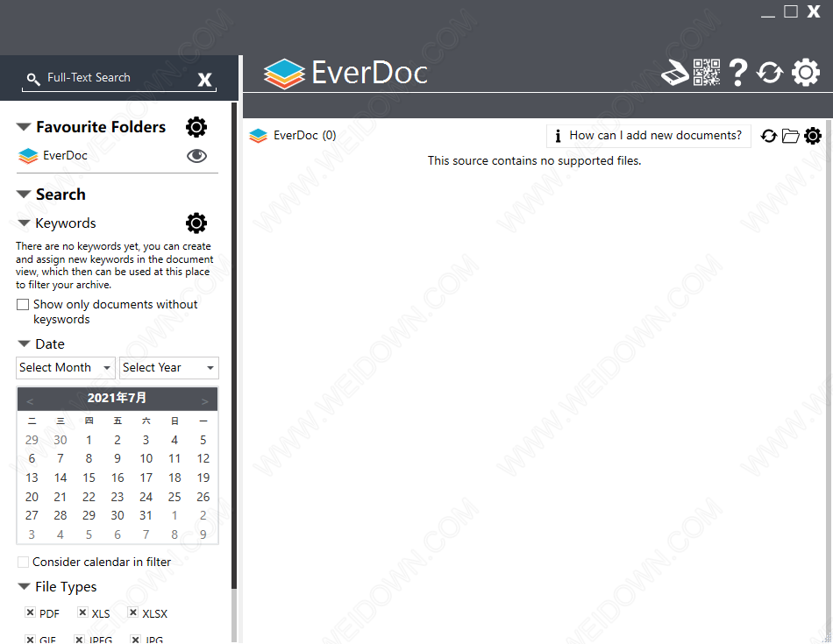This screenshot has height=644, width=833.
Task: Click the scanner icon in header toolbar
Action: coord(674,72)
